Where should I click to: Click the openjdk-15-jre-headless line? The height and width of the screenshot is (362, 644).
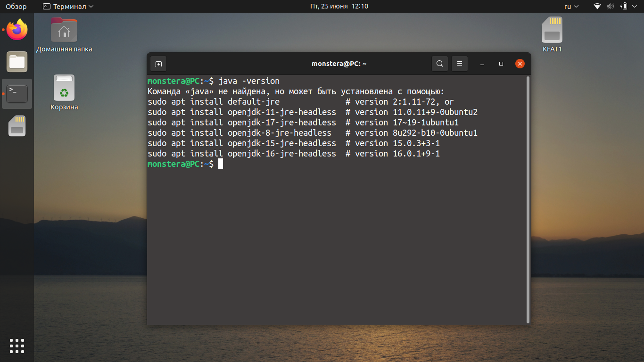click(294, 143)
